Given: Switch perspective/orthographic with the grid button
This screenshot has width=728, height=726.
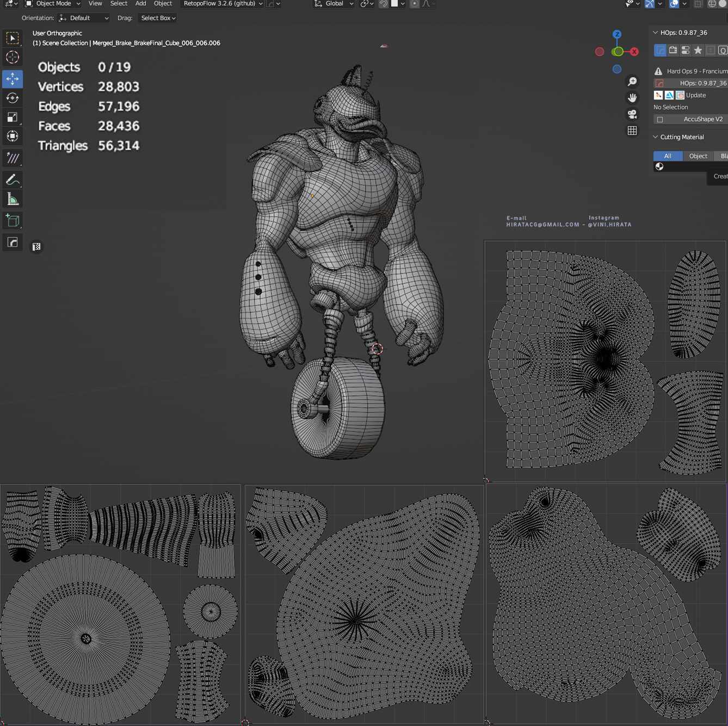Looking at the screenshot, I should click(x=632, y=131).
